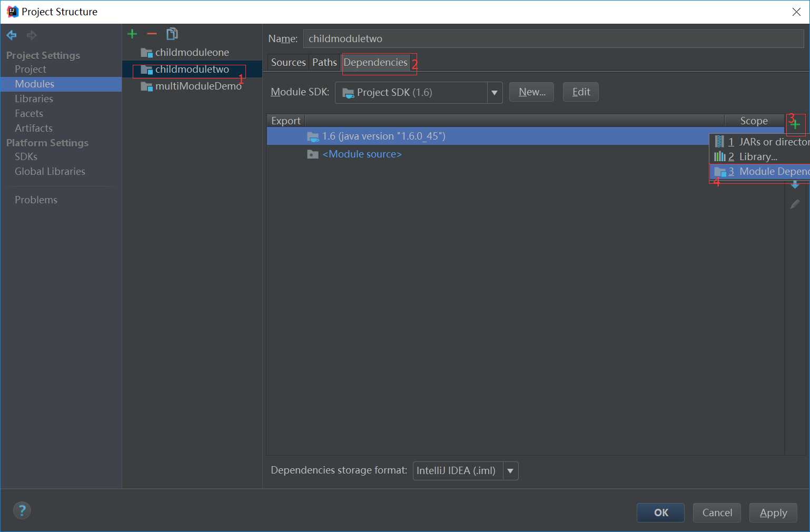810x532 pixels.
Task: Click the edit dependency pencil icon
Action: click(x=795, y=204)
